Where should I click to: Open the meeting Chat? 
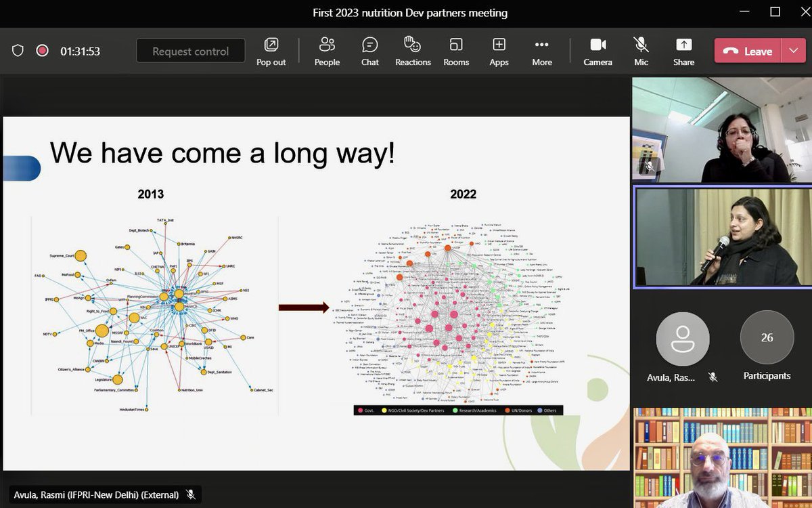pos(370,51)
